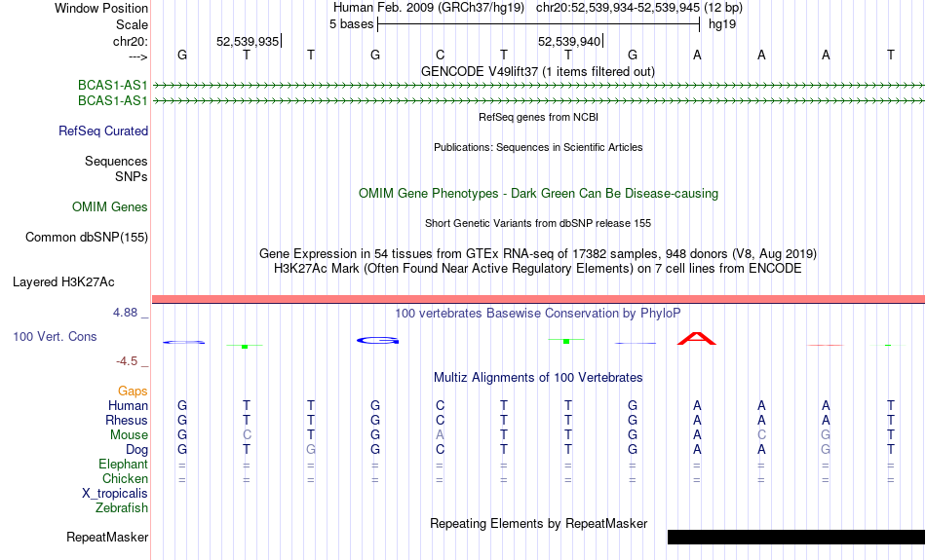Click the GENCODE V49lift37 track title
The width and height of the screenshot is (926, 560).
(538, 71)
